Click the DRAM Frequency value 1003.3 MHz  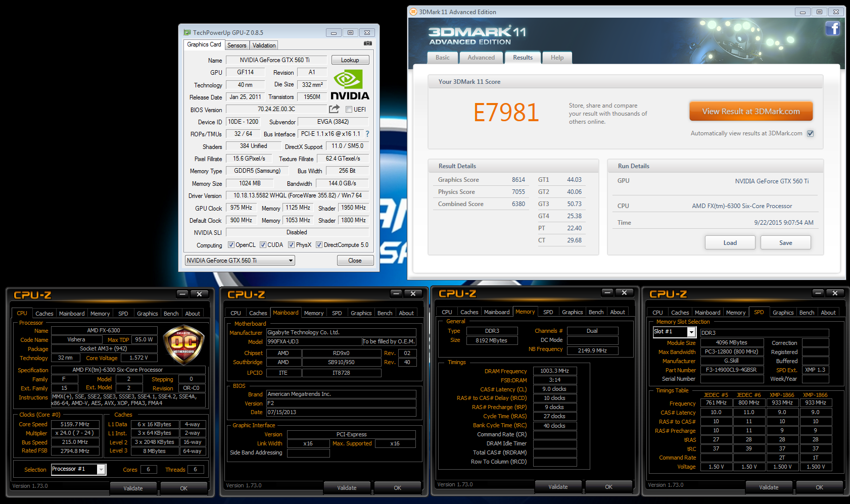tap(555, 371)
